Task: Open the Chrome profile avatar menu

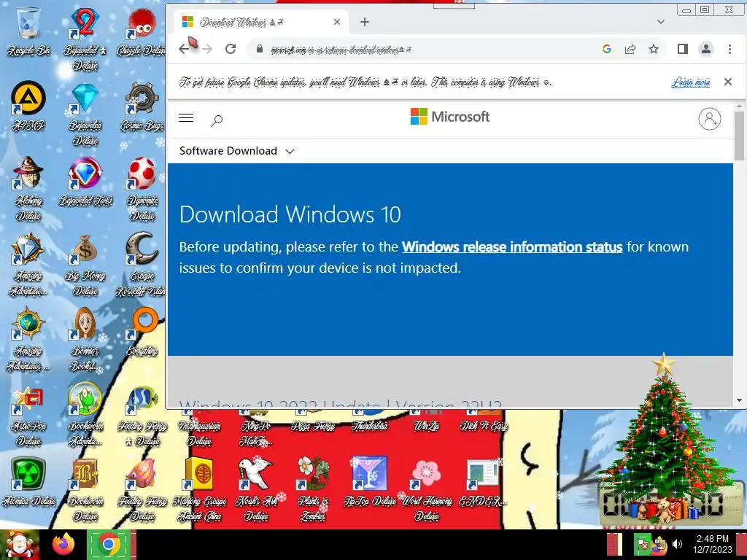Action: 706,49
